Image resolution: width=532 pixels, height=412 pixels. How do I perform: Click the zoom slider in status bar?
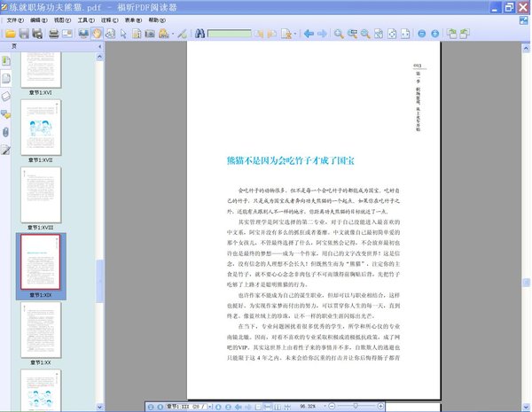[x=355, y=407]
